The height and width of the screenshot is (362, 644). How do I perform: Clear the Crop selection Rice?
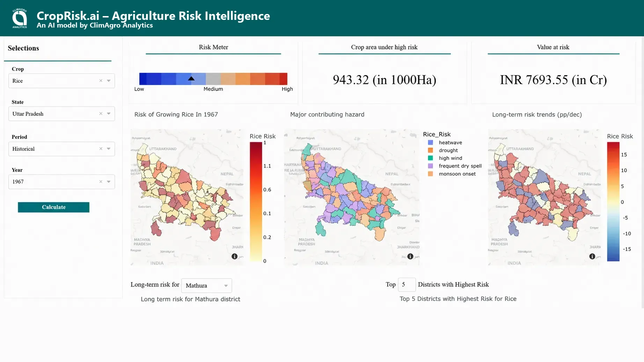coord(101,81)
